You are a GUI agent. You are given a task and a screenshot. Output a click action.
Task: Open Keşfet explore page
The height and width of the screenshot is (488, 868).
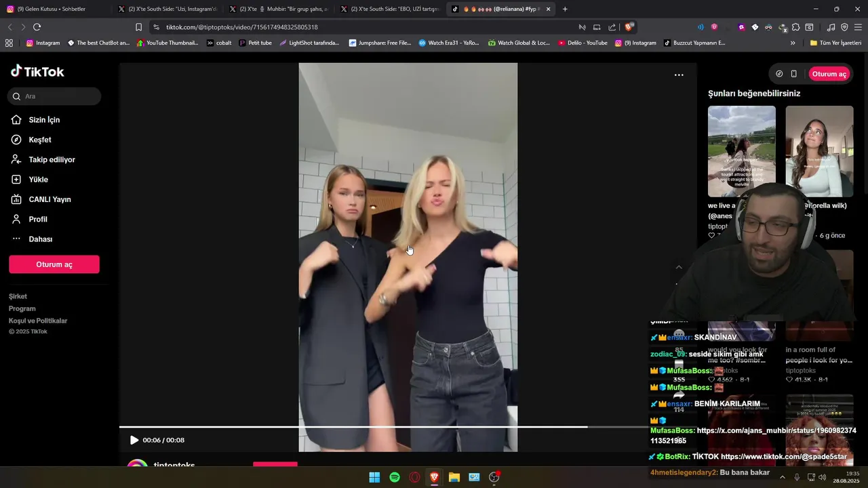[x=31, y=140]
